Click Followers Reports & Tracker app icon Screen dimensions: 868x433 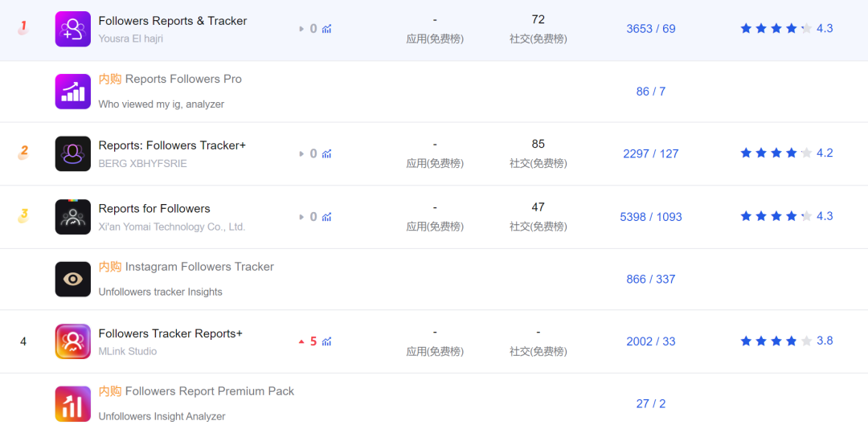72,29
